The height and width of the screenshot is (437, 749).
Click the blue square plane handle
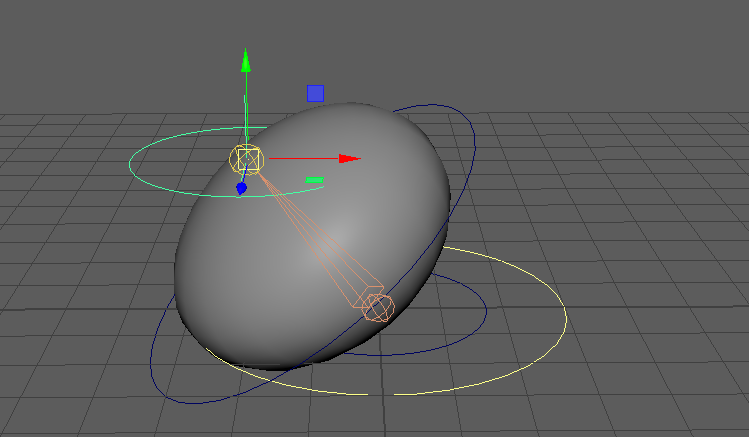pyautogui.click(x=315, y=94)
